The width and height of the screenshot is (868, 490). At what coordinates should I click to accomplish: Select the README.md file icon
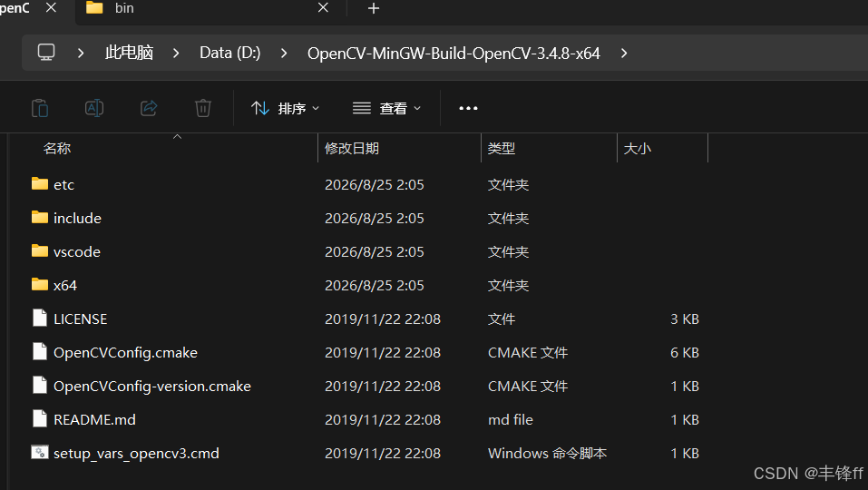40,418
